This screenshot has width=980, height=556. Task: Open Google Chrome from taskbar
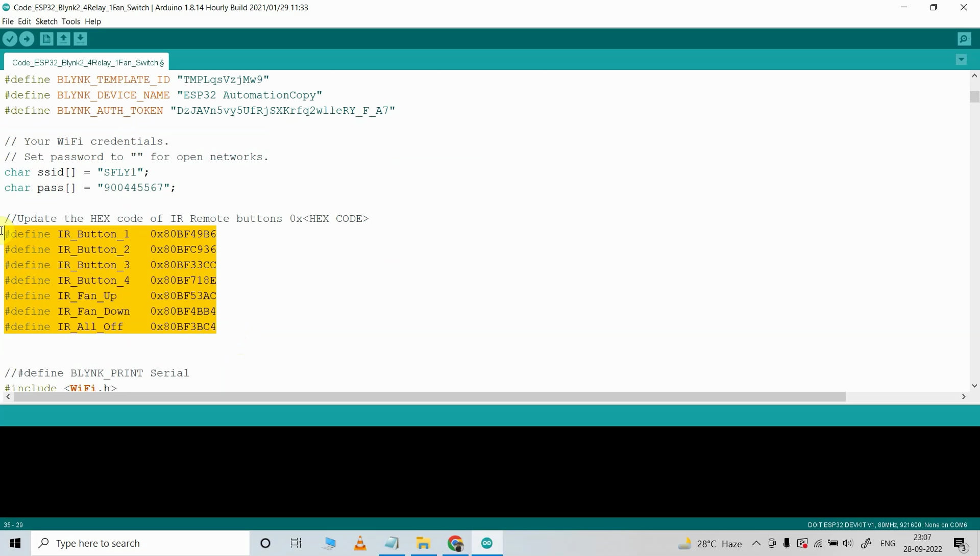(x=455, y=543)
